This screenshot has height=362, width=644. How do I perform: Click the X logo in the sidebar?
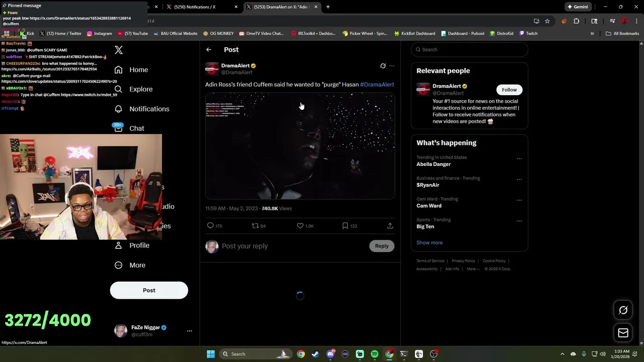119,50
